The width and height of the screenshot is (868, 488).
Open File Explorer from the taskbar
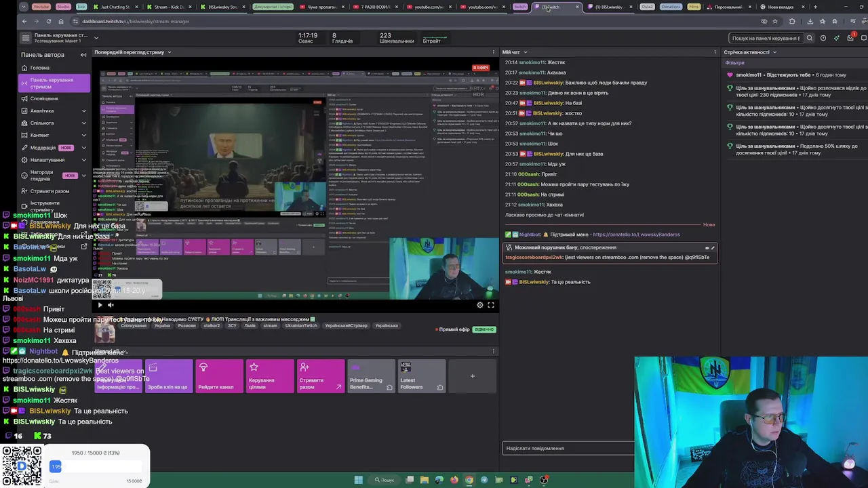click(425, 480)
